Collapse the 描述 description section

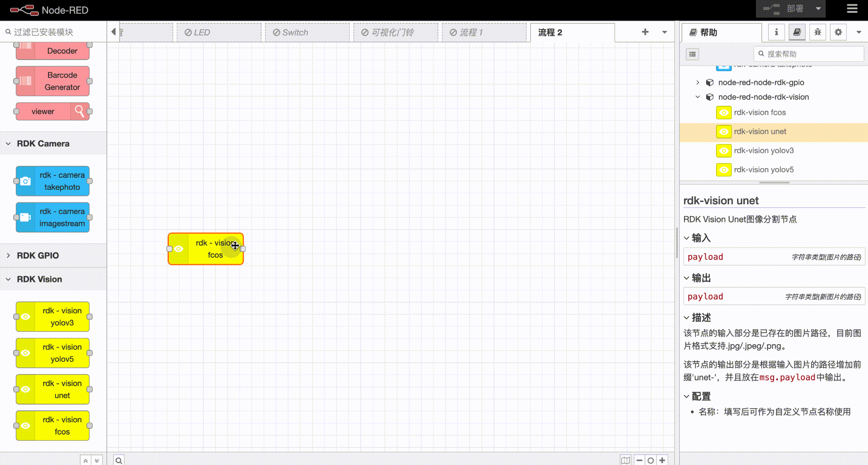[697, 318]
